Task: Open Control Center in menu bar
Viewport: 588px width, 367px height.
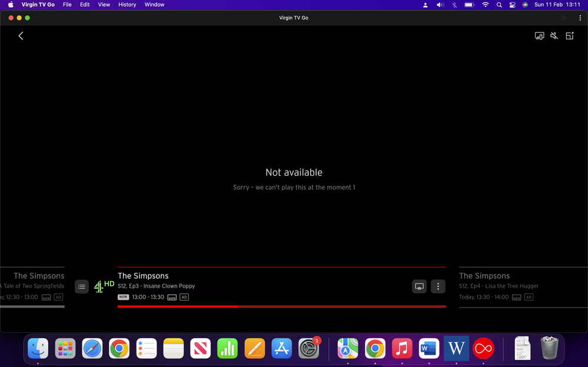Action: 512,5
